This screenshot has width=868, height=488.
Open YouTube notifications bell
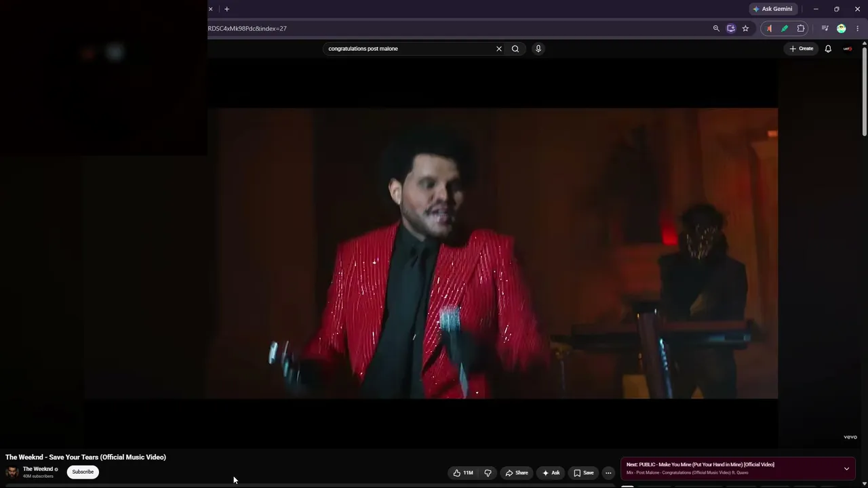[x=828, y=49]
